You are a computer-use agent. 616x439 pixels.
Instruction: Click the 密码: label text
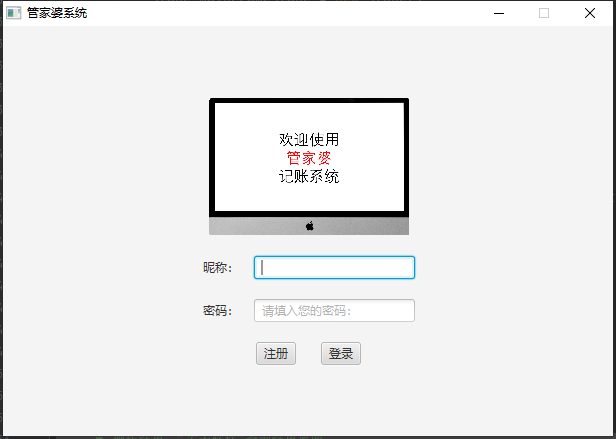coord(217,310)
